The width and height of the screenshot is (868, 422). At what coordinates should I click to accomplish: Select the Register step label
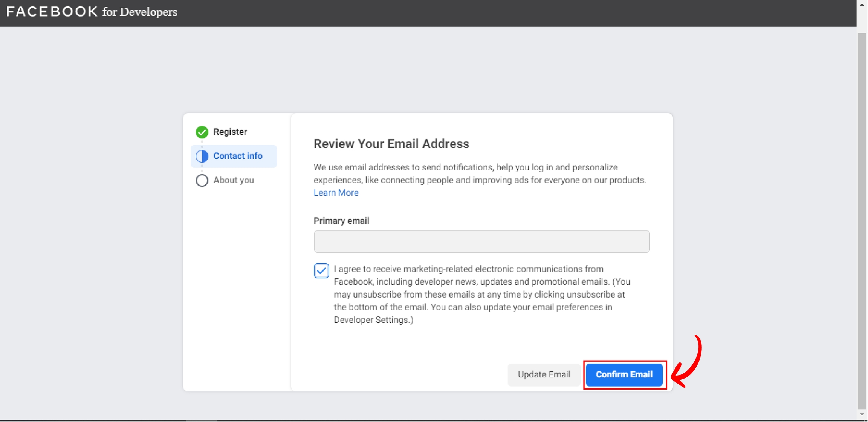point(230,132)
